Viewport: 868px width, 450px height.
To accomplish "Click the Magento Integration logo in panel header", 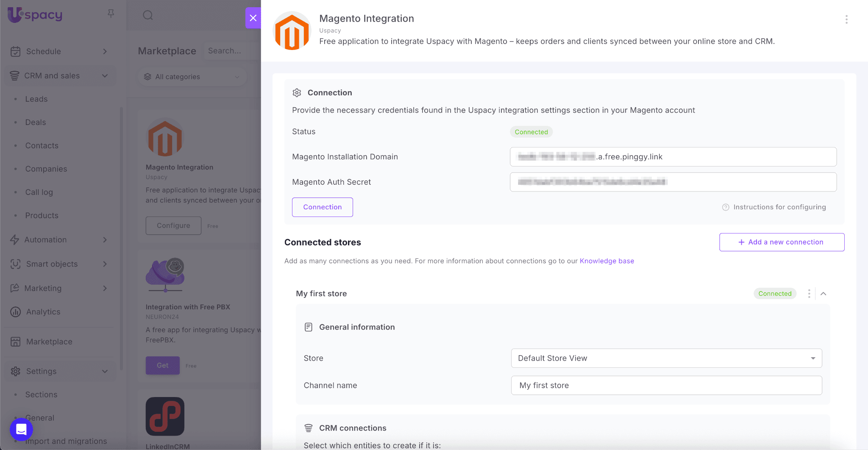I will click(292, 31).
